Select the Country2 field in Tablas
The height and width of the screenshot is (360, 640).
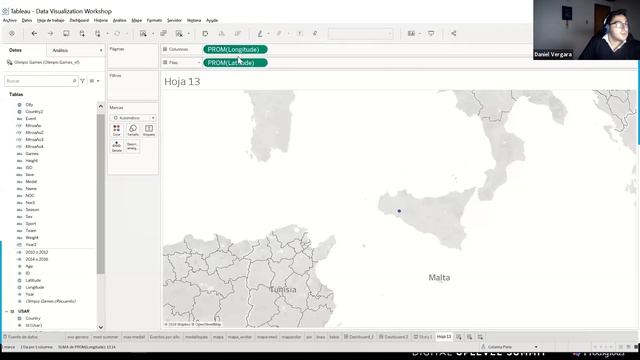click(x=34, y=111)
